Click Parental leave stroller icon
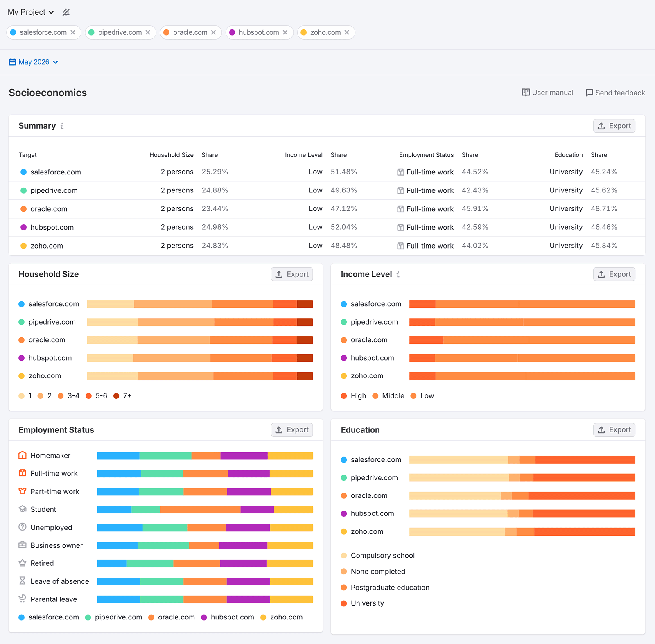This screenshot has width=655, height=644. tap(23, 599)
